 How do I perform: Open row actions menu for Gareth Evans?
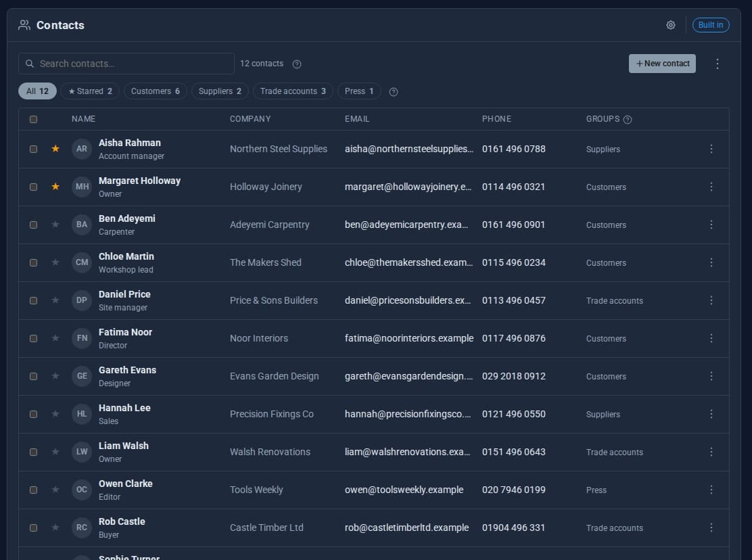pos(711,376)
